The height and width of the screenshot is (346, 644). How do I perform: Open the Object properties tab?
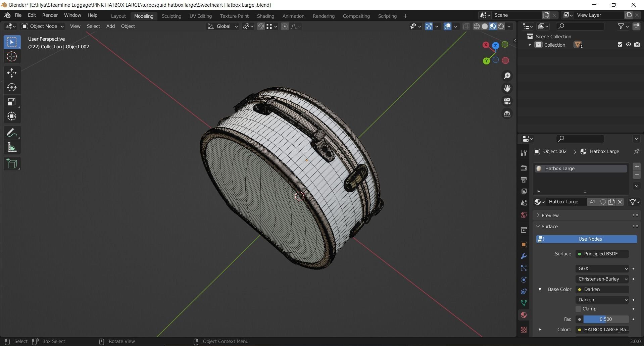click(x=524, y=244)
